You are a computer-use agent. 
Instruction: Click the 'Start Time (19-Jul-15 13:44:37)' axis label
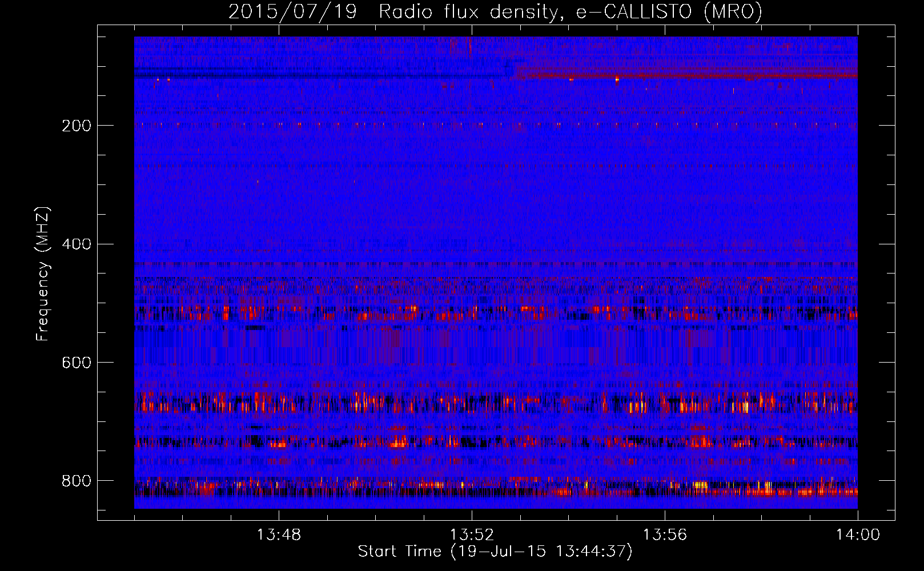pyautogui.click(x=495, y=552)
